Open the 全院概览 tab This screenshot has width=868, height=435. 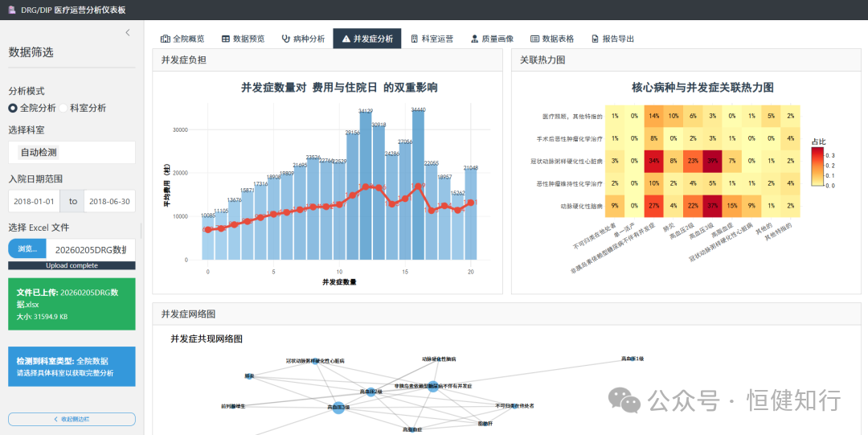coord(182,39)
